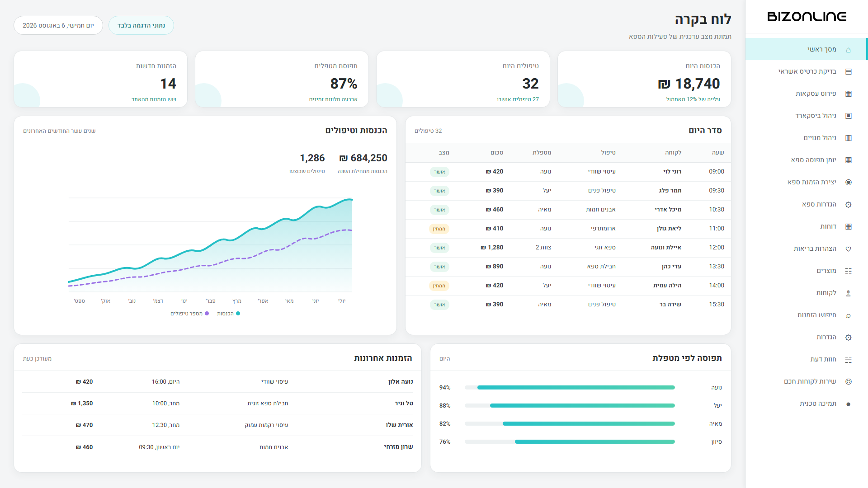Click יעל's 88% occupancy bar
868x488 pixels.
[x=570, y=405]
